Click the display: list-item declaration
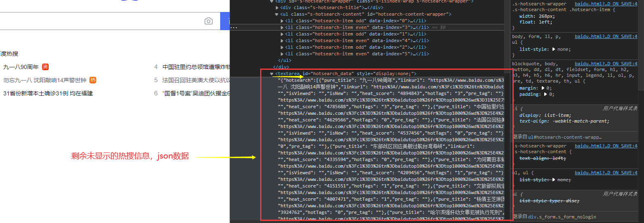This screenshot has width=644, height=223. (x=546, y=115)
